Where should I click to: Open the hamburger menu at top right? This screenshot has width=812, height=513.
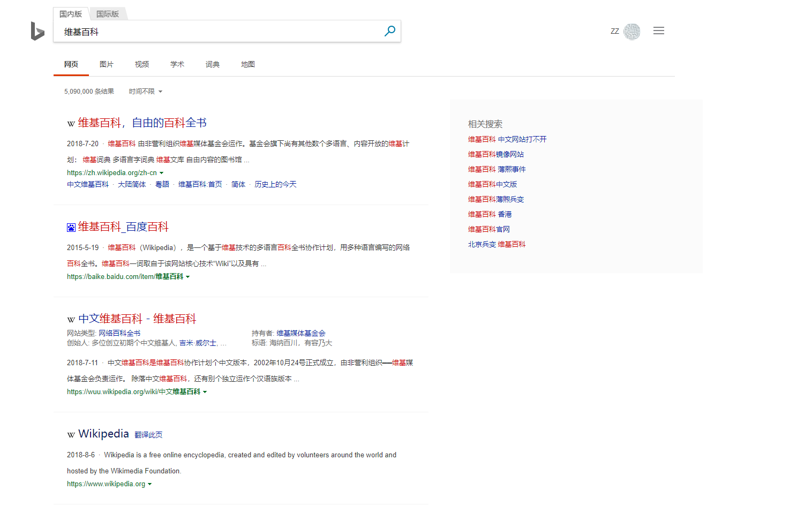point(659,31)
